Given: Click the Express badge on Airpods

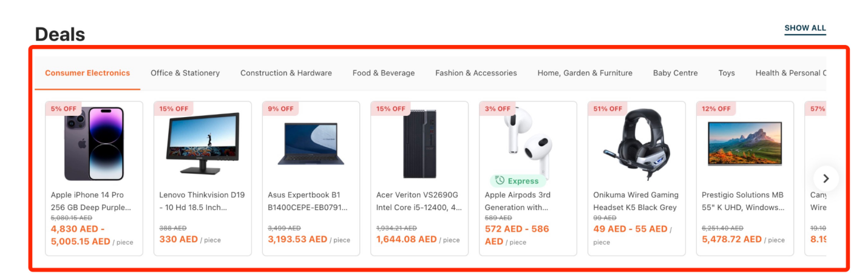Looking at the screenshot, I should (x=517, y=181).
